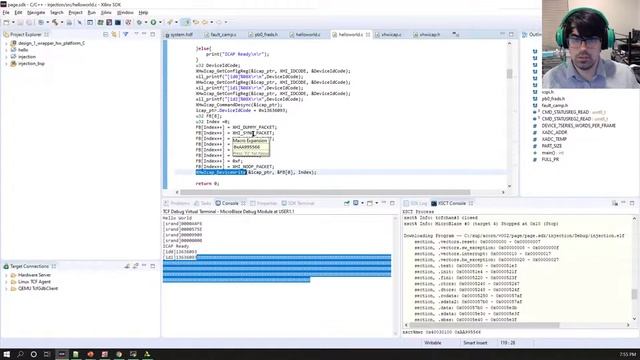Open the Run button dropdown arrow
Viewport: 640px width, 360px height.
pos(160,22)
